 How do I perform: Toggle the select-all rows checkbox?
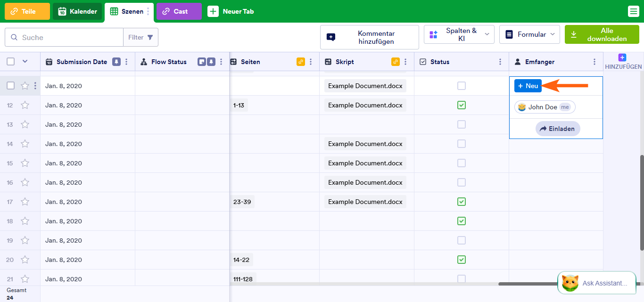pos(11,61)
